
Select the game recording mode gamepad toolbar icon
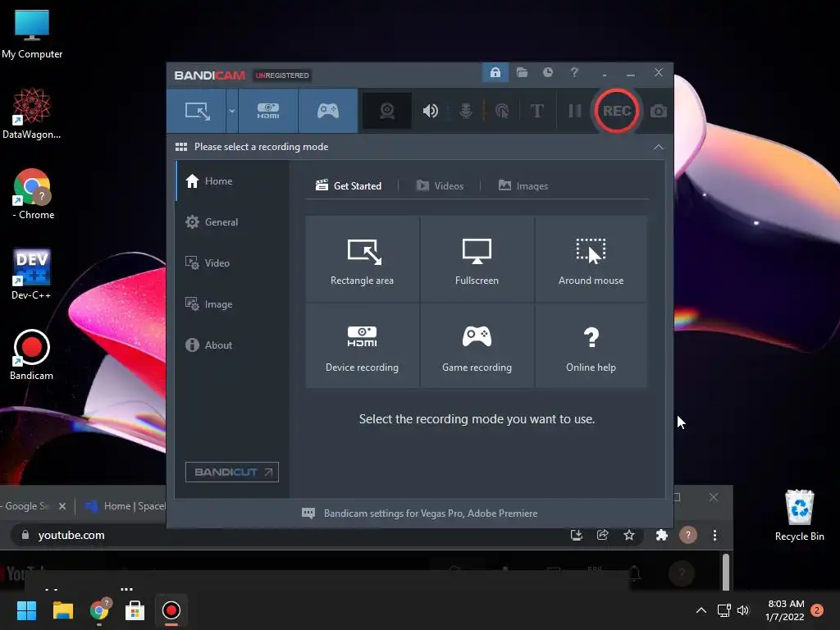(x=328, y=111)
